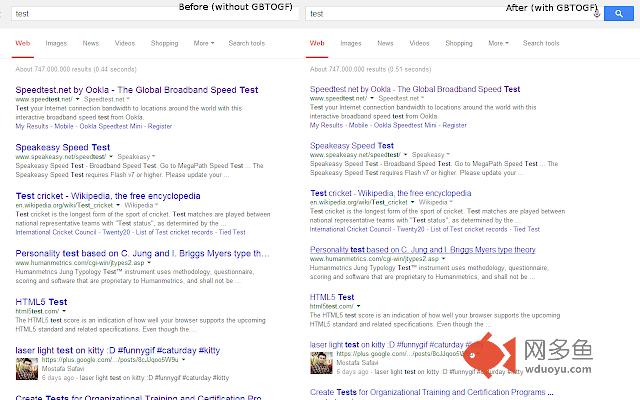Focus the Before panel search box

click(x=155, y=13)
